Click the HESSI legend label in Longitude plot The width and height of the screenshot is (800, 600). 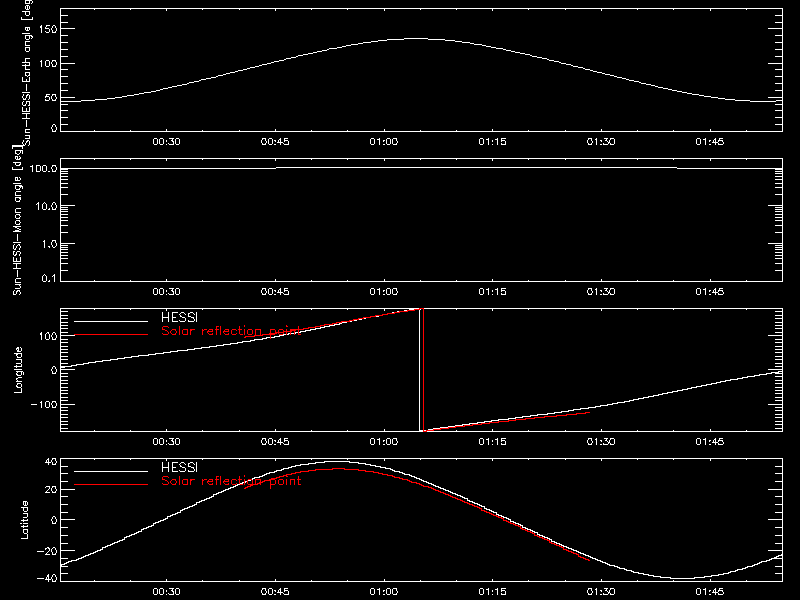pyautogui.click(x=179, y=318)
